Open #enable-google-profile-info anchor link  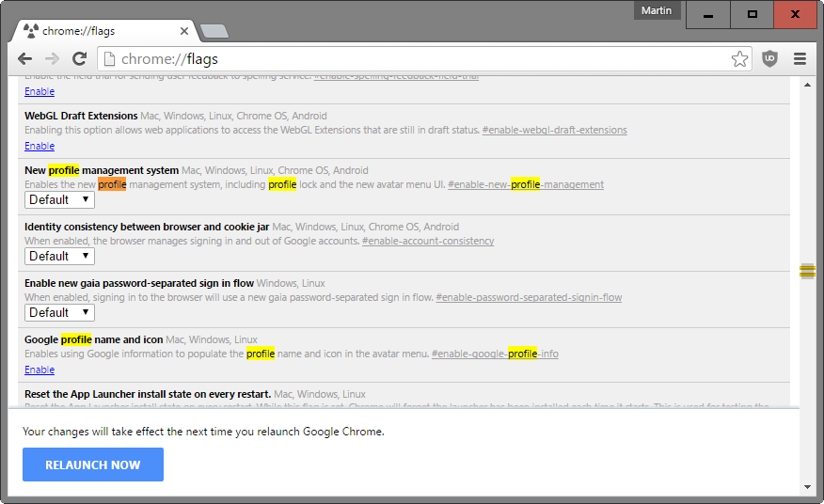click(x=495, y=354)
